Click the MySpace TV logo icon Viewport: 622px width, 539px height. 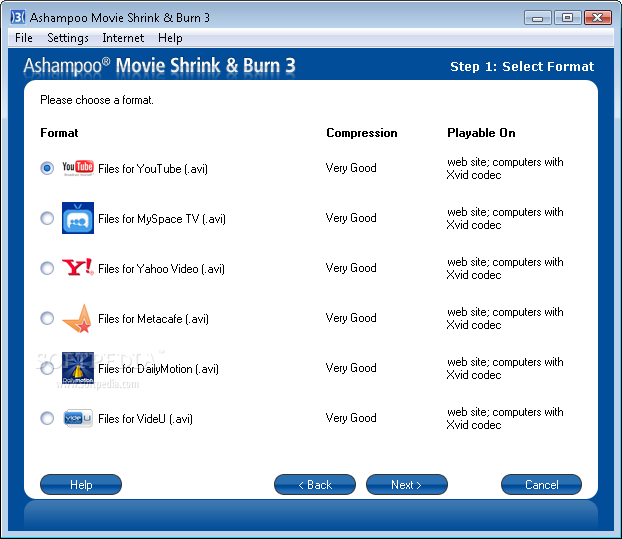coord(78,218)
